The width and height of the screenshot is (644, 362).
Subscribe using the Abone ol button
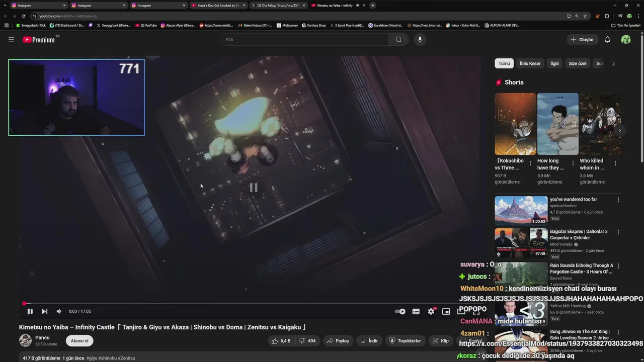[x=79, y=340]
